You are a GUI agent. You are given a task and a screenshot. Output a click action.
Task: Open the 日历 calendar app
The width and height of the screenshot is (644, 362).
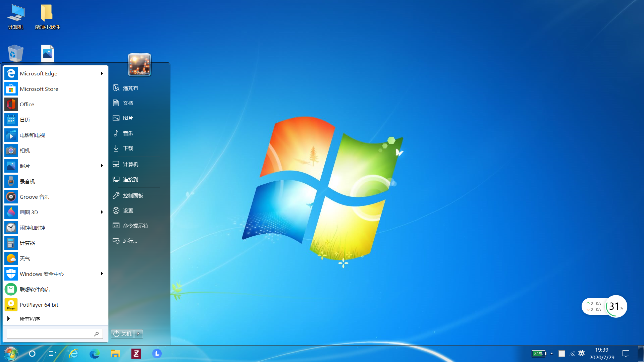(x=55, y=120)
